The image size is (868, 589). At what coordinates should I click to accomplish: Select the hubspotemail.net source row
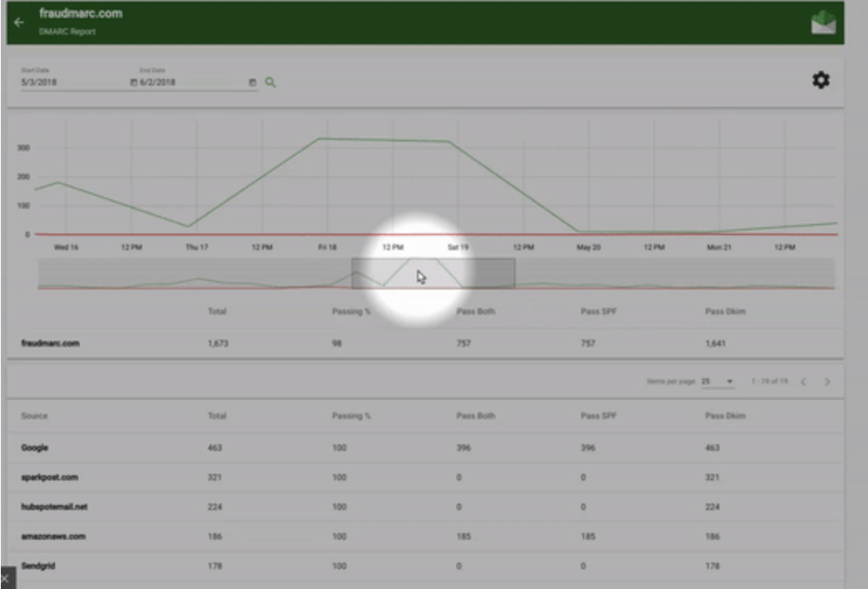point(53,507)
